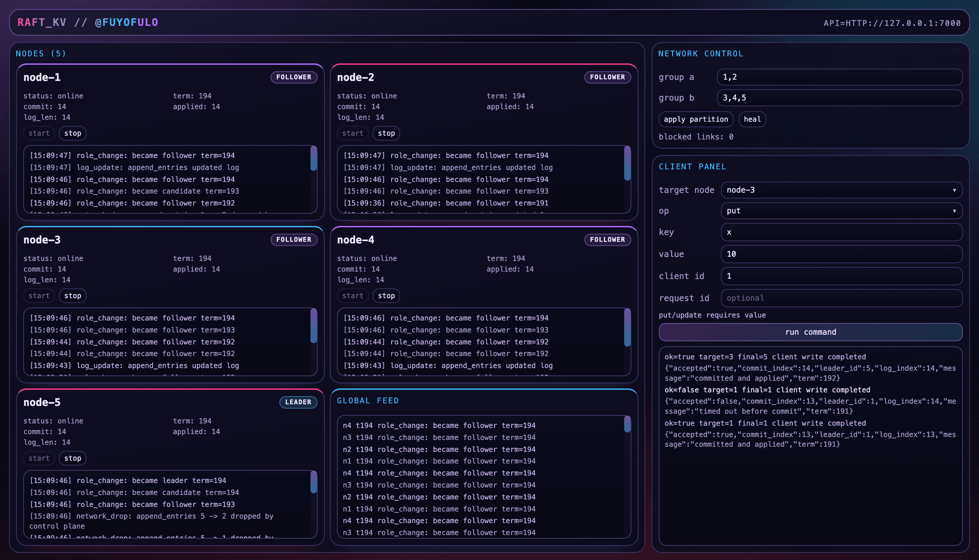Apply the network partition
This screenshot has height=560, width=979.
(696, 119)
